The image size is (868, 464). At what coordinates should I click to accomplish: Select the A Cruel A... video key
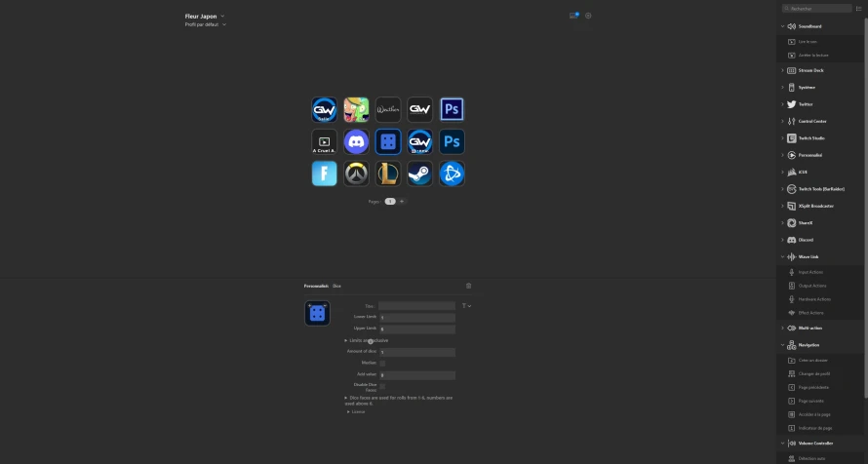pyautogui.click(x=325, y=142)
